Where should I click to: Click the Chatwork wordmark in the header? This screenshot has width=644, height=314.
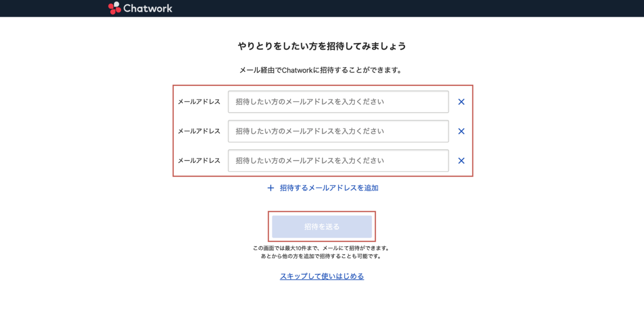click(148, 8)
